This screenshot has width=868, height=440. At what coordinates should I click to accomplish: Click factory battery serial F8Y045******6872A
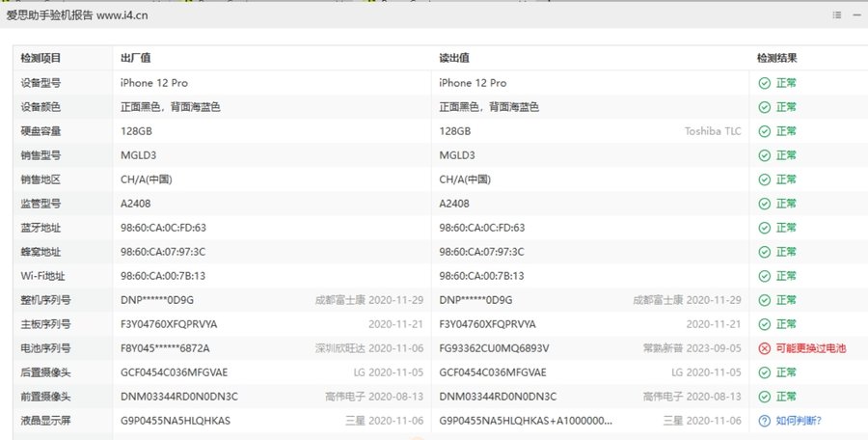[165, 348]
